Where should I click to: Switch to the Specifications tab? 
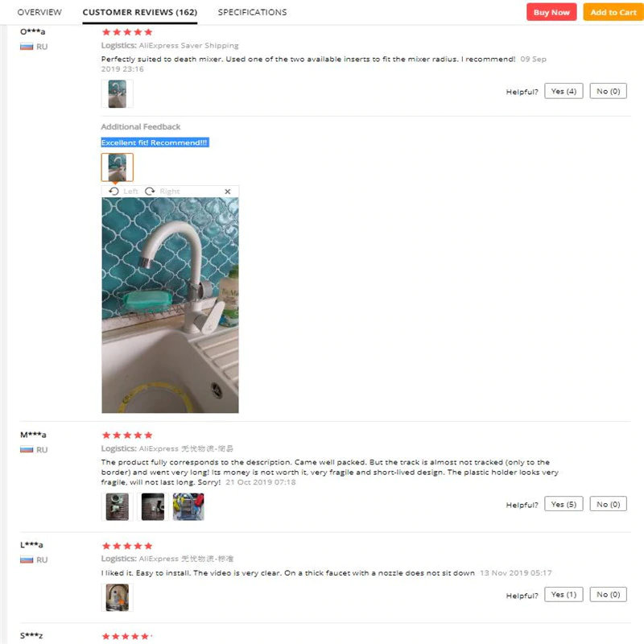coord(252,12)
